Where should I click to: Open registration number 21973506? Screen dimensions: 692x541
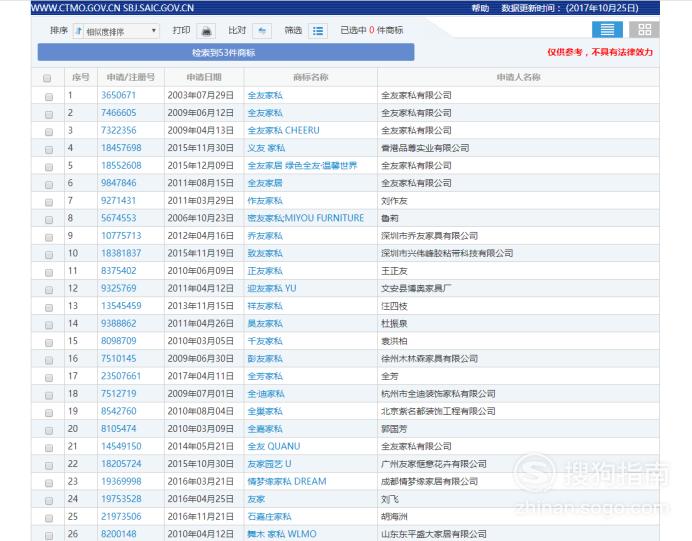(121, 516)
